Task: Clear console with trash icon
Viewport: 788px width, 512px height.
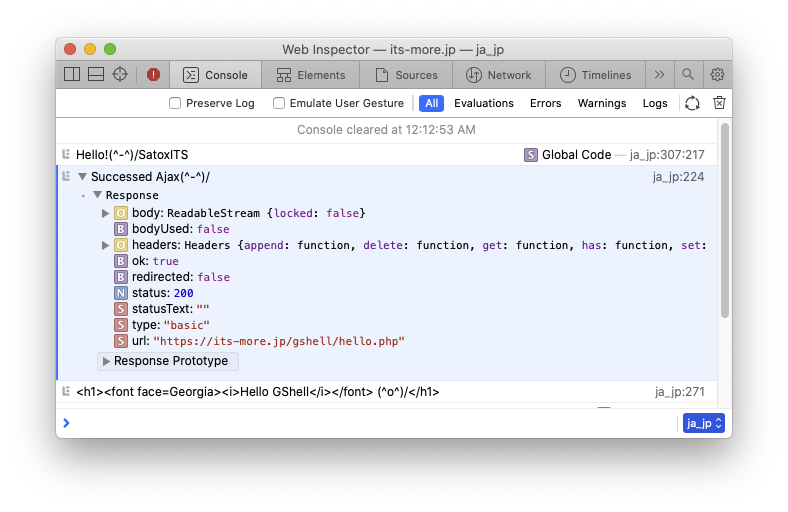Action: pyautogui.click(x=719, y=103)
